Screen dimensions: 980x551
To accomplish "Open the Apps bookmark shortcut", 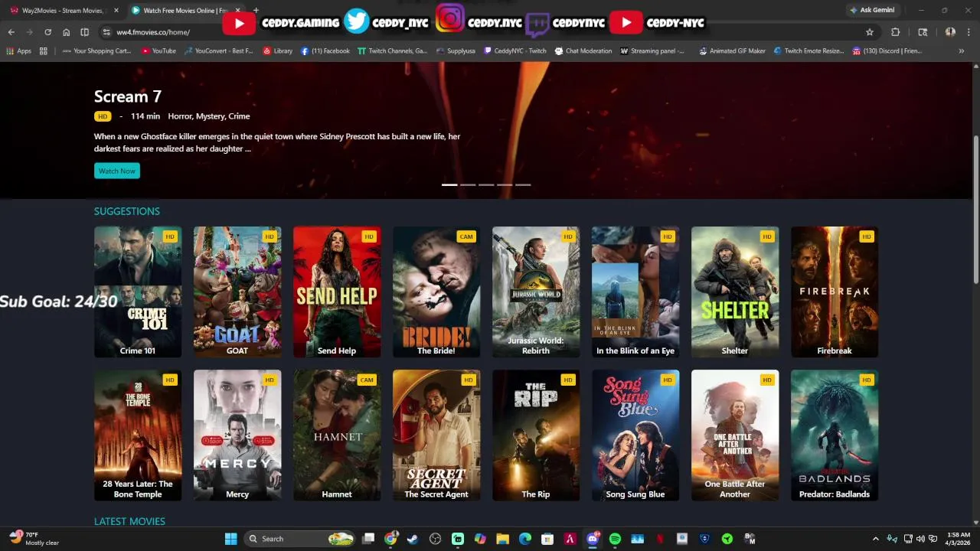I will [19, 51].
